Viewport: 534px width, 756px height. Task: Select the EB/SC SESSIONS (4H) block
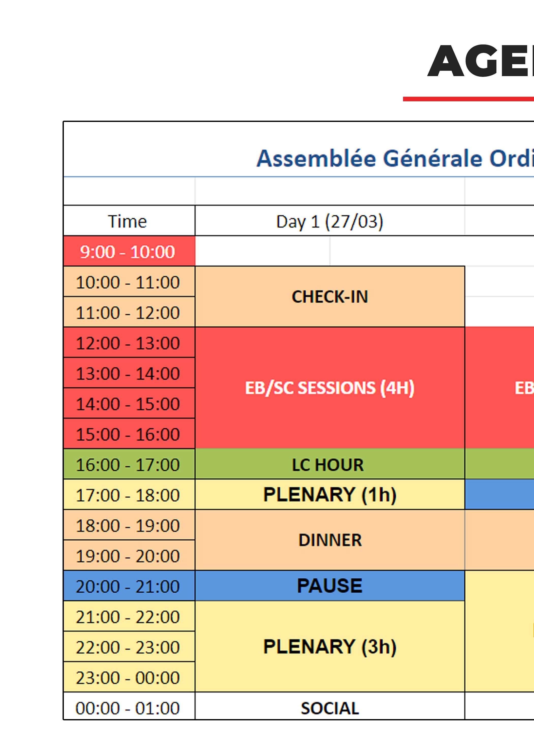pyautogui.click(x=329, y=388)
